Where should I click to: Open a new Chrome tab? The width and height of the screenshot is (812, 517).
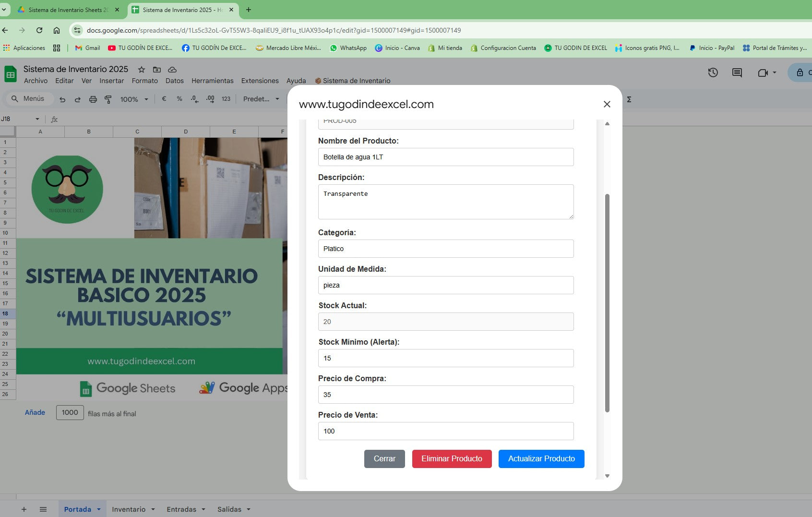tap(249, 10)
